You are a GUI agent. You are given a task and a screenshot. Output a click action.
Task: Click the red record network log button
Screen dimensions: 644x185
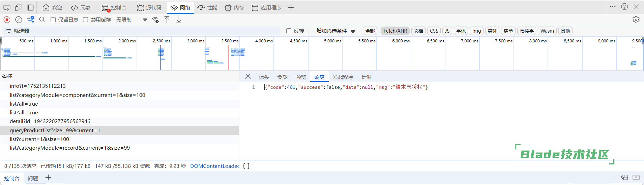tap(7, 20)
